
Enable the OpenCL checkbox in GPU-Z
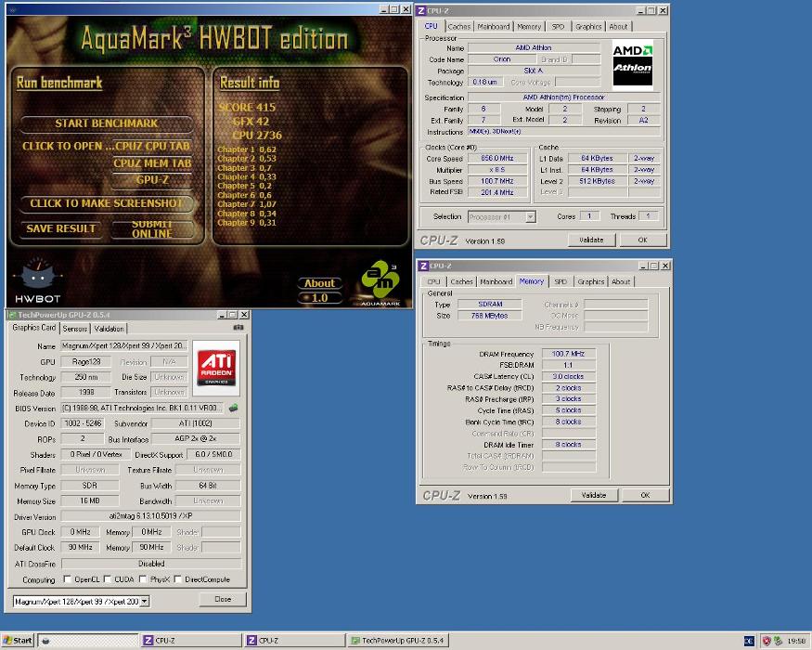point(67,579)
